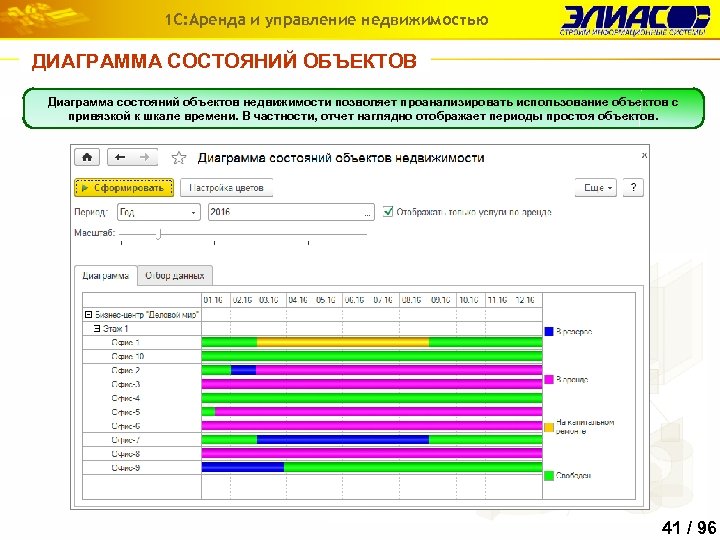Open the Период type dropdown
Screen dimensions: 720x540
pos(159,212)
